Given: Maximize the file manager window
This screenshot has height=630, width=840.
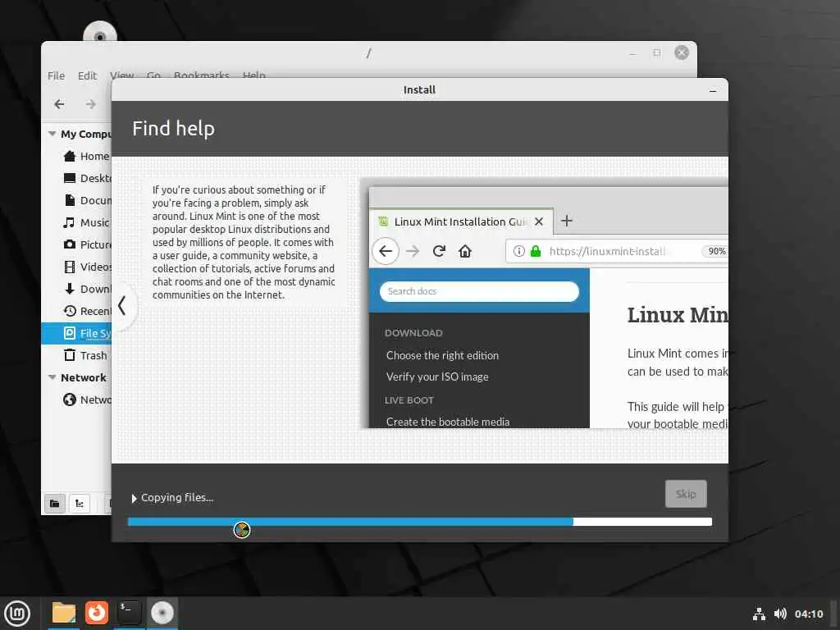Looking at the screenshot, I should click(x=657, y=52).
